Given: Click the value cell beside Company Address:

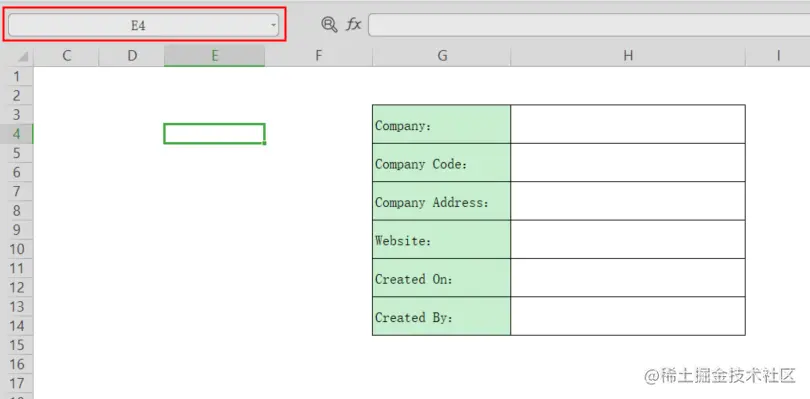Looking at the screenshot, I should pyautogui.click(x=628, y=201).
